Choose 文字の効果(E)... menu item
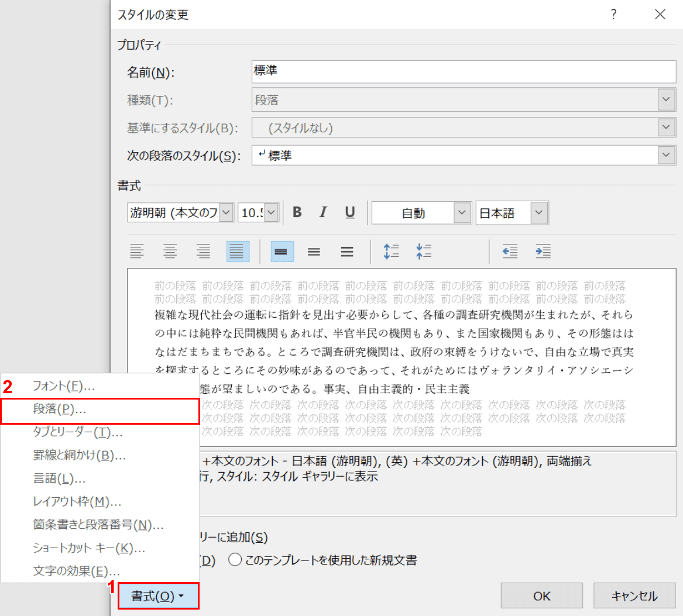Screen dimensions: 683x616 click(x=100, y=571)
